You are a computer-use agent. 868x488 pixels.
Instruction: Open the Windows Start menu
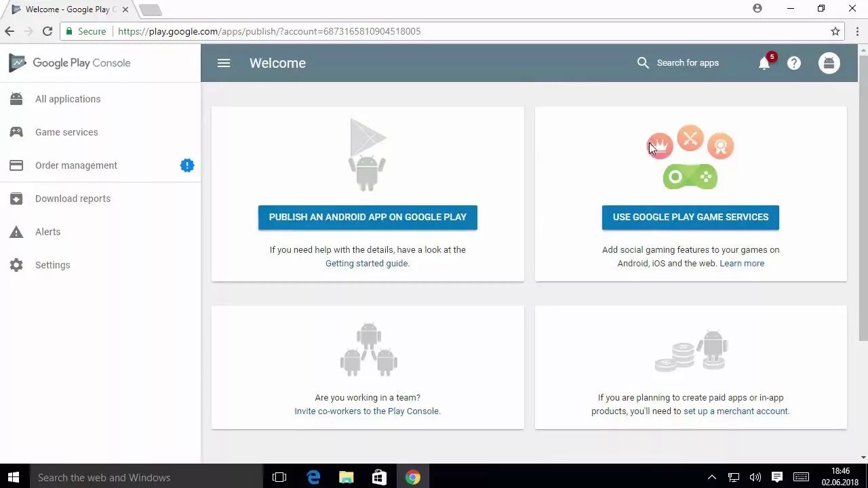tap(14, 477)
